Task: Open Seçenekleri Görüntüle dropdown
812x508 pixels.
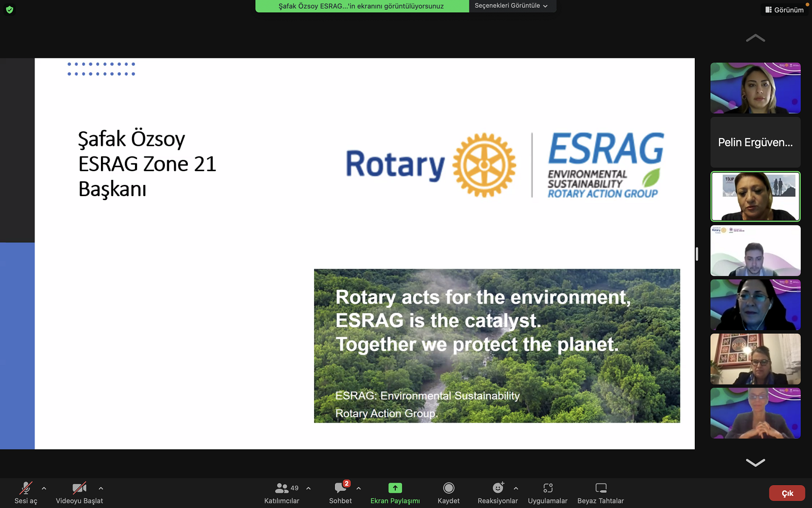Action: [511, 6]
